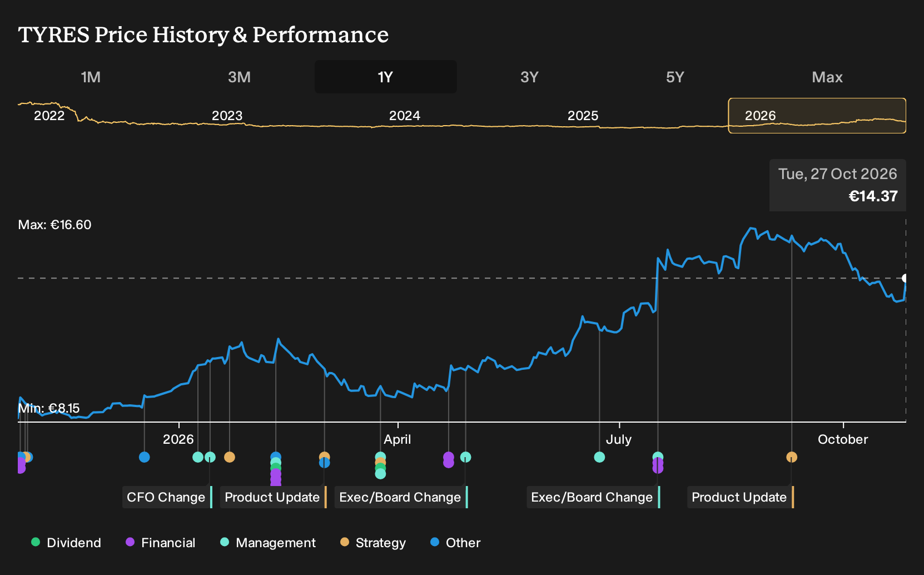
Task: Click the October axis label
Action: tap(843, 439)
